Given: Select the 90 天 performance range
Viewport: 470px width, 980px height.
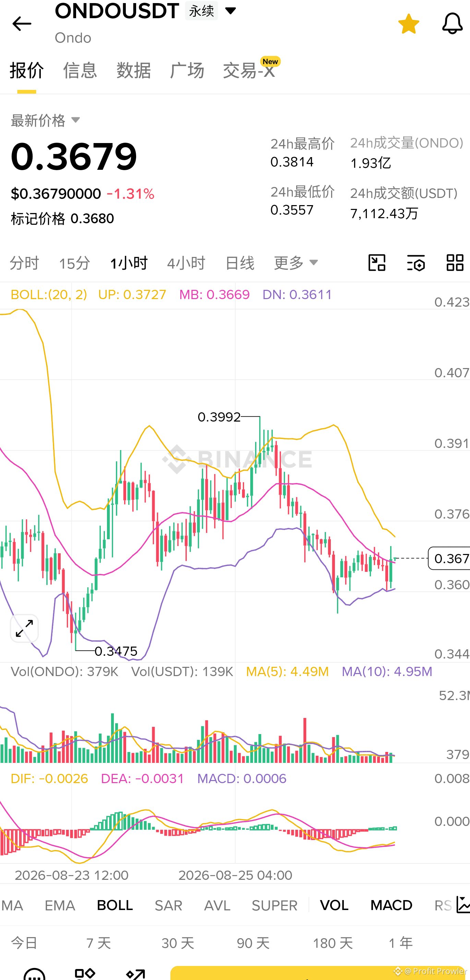Looking at the screenshot, I should pos(253,944).
